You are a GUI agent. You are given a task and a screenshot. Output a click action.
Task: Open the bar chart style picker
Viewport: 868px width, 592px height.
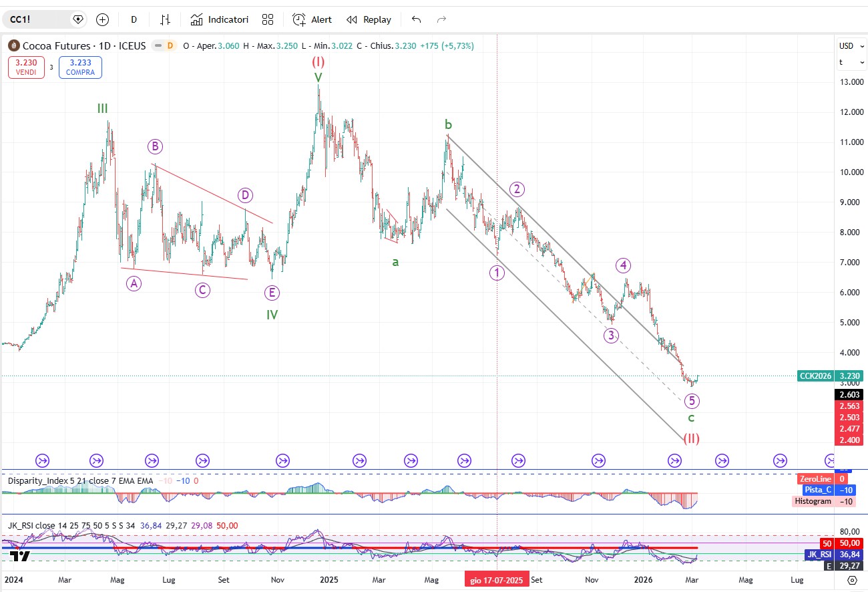[165, 19]
